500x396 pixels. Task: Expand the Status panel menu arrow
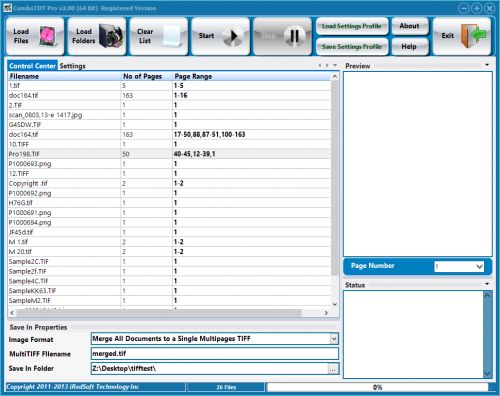click(487, 284)
